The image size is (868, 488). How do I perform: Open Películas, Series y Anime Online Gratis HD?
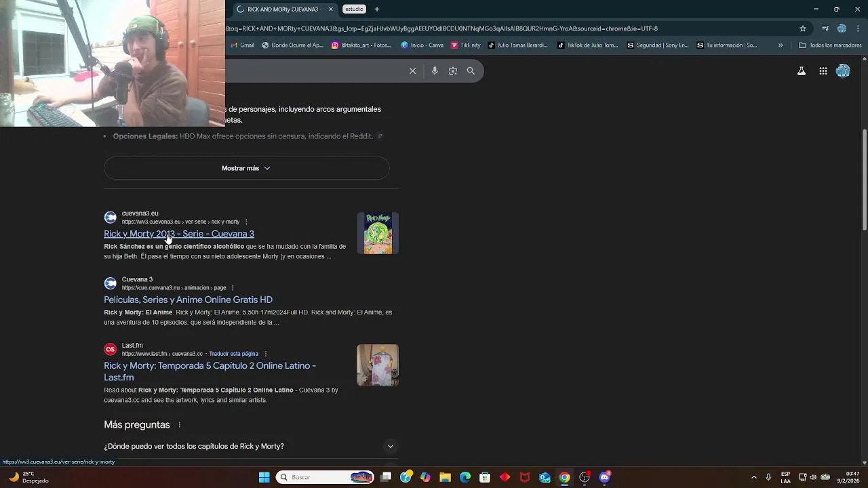(x=188, y=300)
